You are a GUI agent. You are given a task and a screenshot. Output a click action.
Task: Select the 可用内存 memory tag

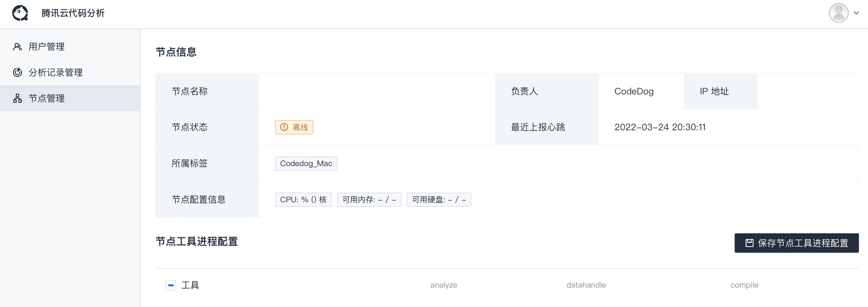click(369, 200)
